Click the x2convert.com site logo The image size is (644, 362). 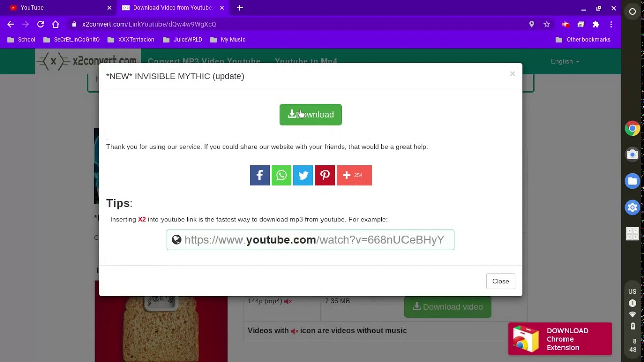[87, 61]
